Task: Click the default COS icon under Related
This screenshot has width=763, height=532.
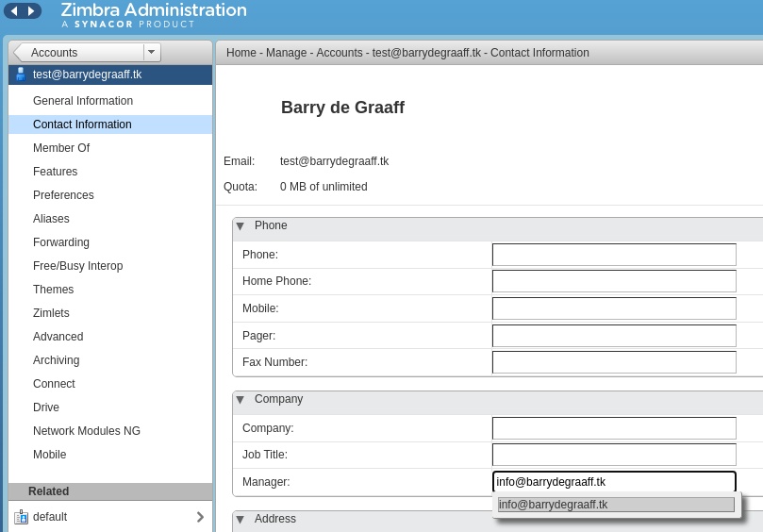Action: (21, 517)
